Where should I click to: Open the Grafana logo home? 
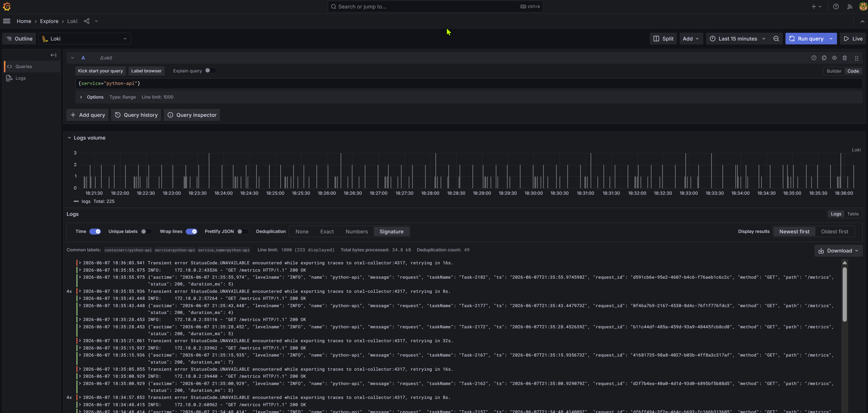point(7,6)
